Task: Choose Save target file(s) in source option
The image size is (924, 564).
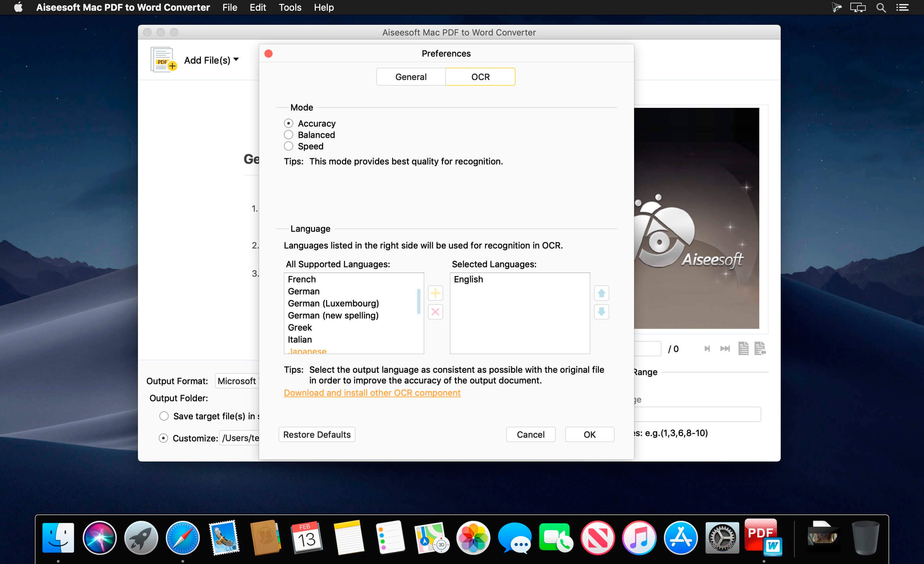Action: point(164,416)
